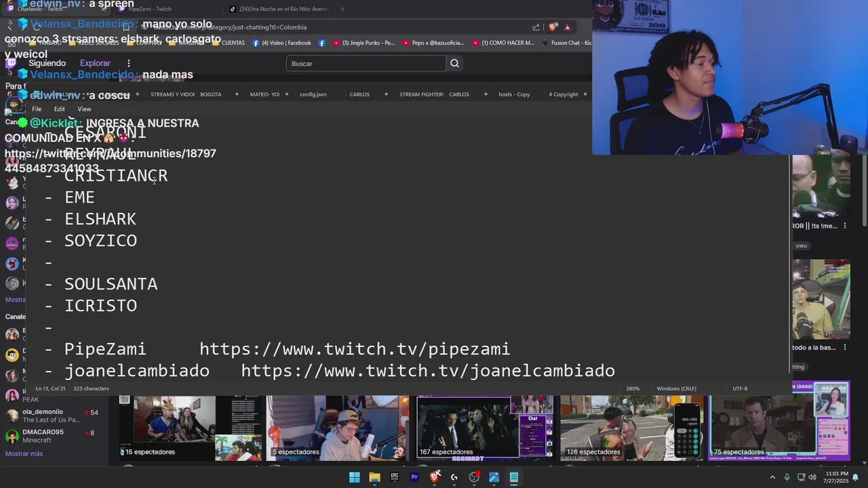Open Adobe Premiere Pro from taskbar
The image size is (868, 488).
click(414, 477)
